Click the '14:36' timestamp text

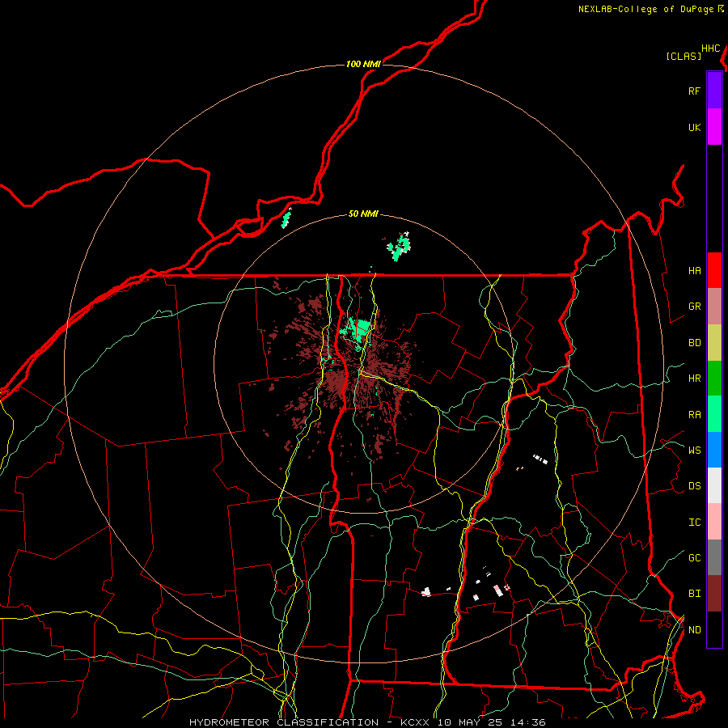pos(528,722)
